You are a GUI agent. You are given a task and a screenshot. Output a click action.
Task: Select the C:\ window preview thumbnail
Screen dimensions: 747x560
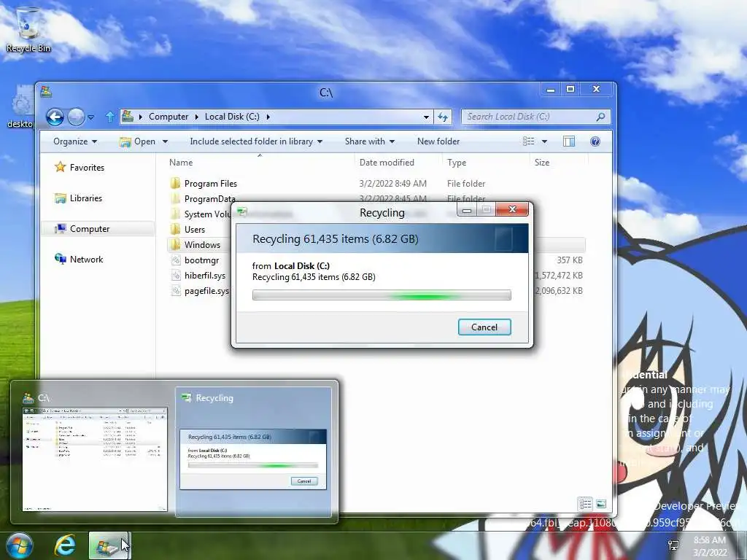click(95, 451)
